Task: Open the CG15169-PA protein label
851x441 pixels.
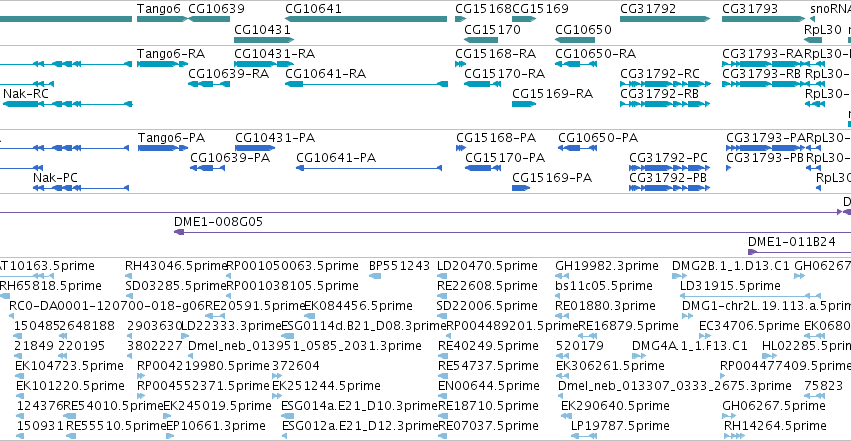Action: coord(552,178)
